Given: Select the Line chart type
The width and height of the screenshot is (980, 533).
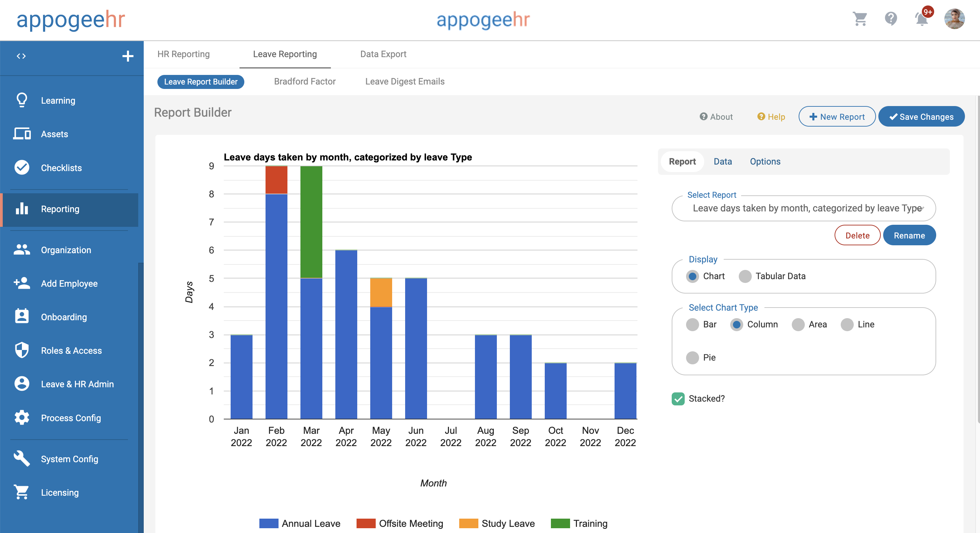Looking at the screenshot, I should point(847,325).
